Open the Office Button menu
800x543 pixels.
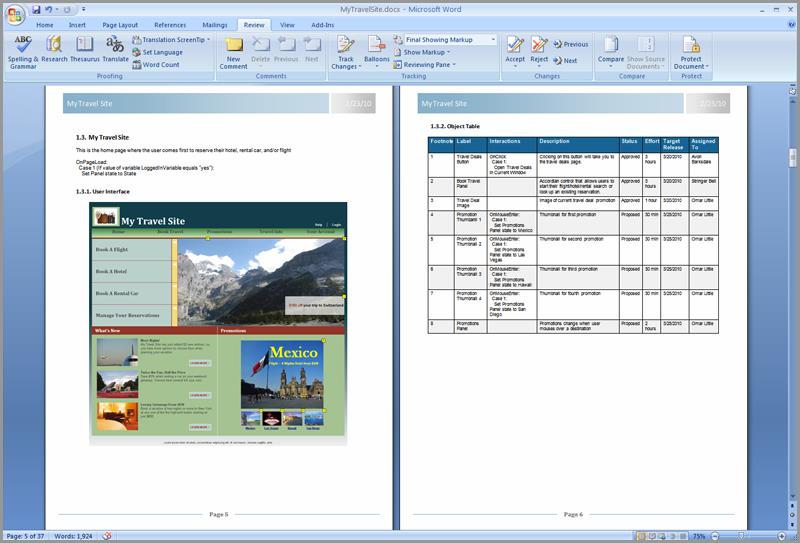point(15,14)
